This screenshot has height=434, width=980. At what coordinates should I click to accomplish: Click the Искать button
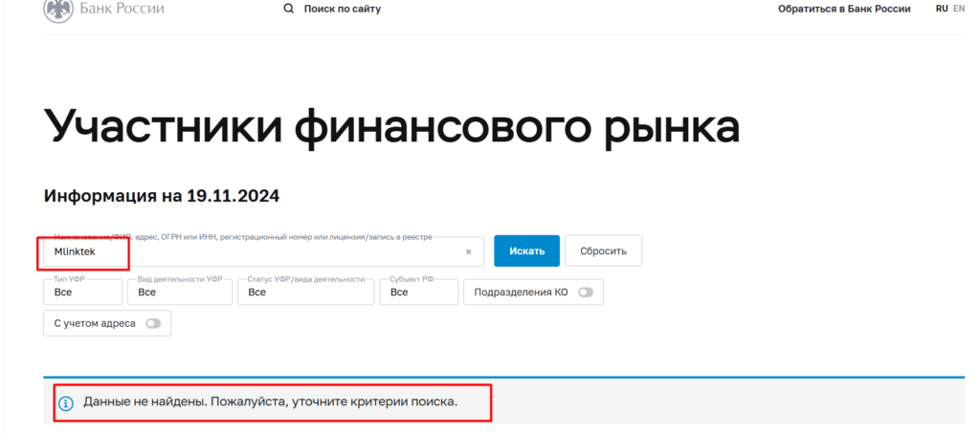click(x=527, y=251)
